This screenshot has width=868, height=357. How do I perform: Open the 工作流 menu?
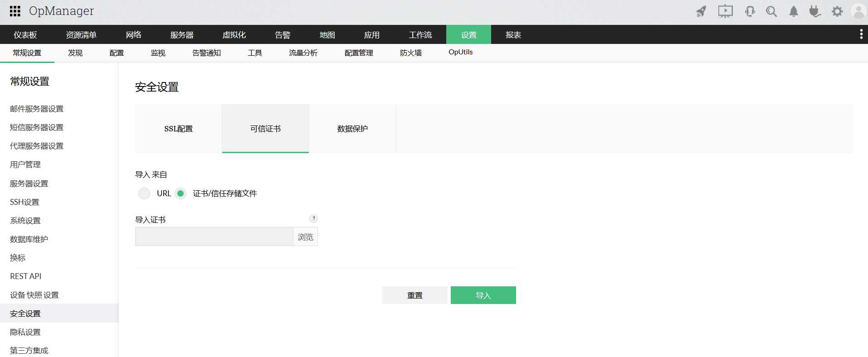tap(420, 35)
